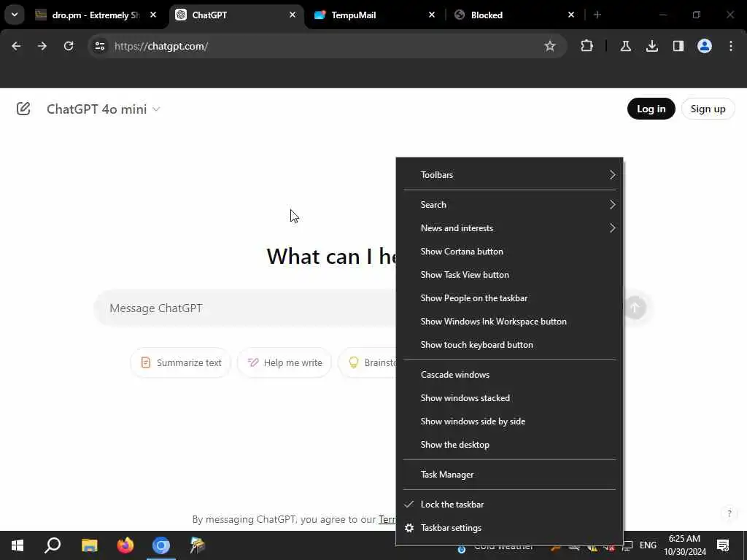Viewport: 747px width, 560px height.
Task: Go forward with the browser forward arrow
Action: [x=42, y=46]
